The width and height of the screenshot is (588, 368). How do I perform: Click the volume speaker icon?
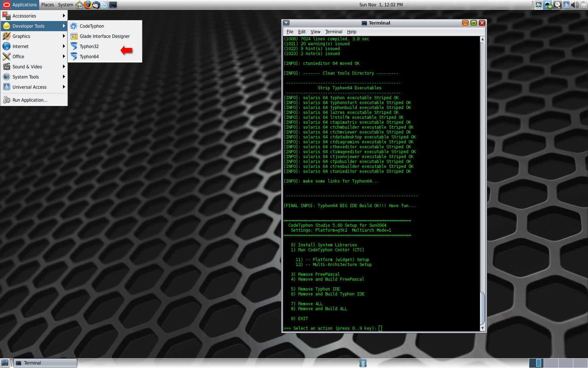(574, 5)
